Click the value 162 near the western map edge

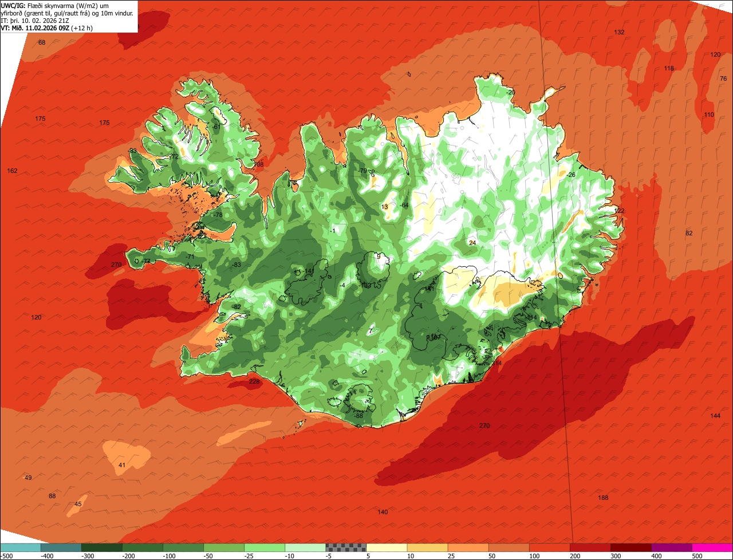point(12,171)
